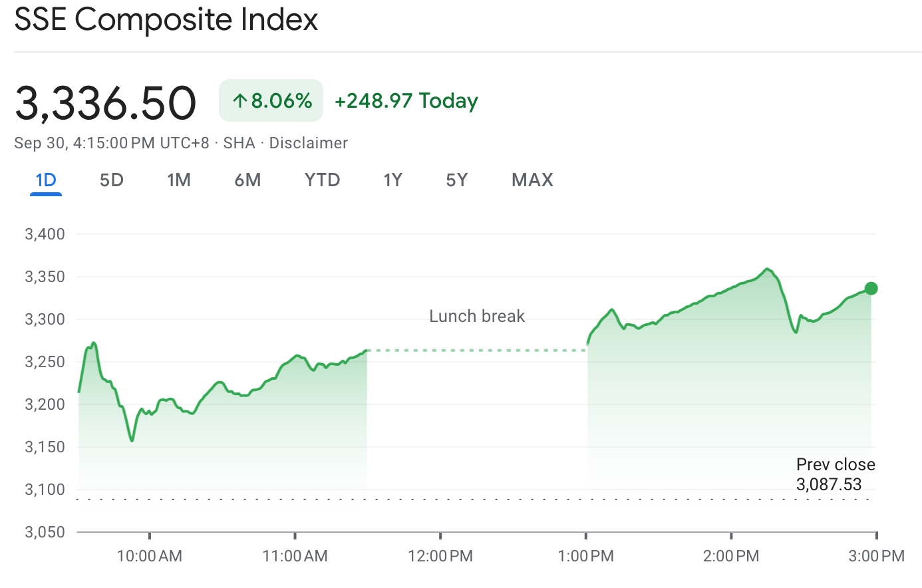Click the SSE Composite Index title
Screen dimensions: 922x588
[x=165, y=20]
